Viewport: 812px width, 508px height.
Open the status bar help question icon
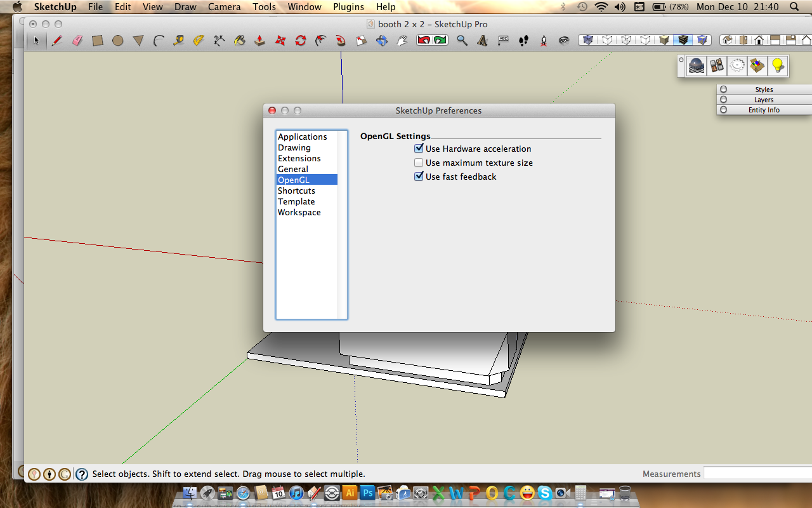(x=82, y=474)
